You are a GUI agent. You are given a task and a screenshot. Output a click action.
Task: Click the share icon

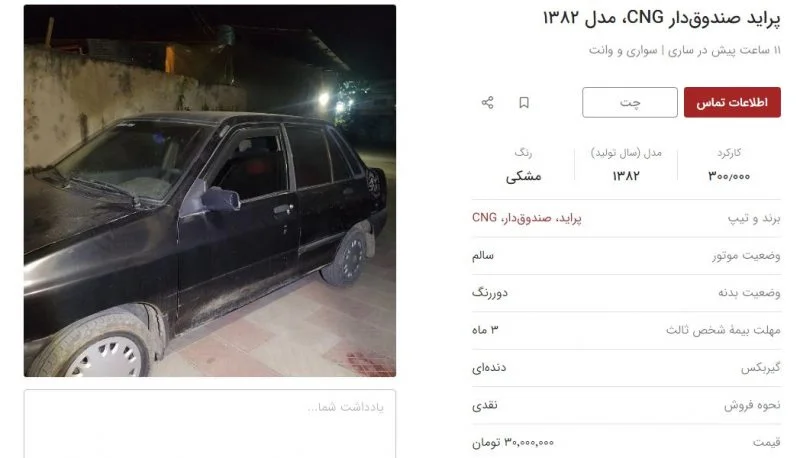tap(487, 103)
